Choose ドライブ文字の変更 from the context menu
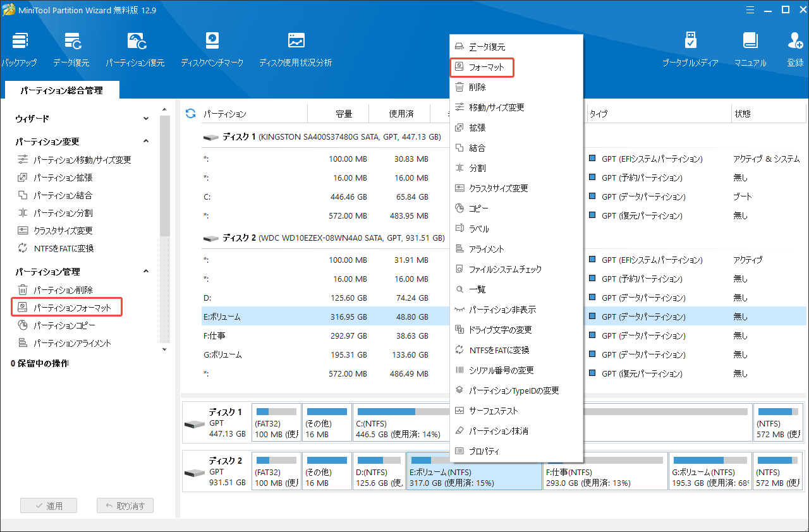 [x=516, y=330]
